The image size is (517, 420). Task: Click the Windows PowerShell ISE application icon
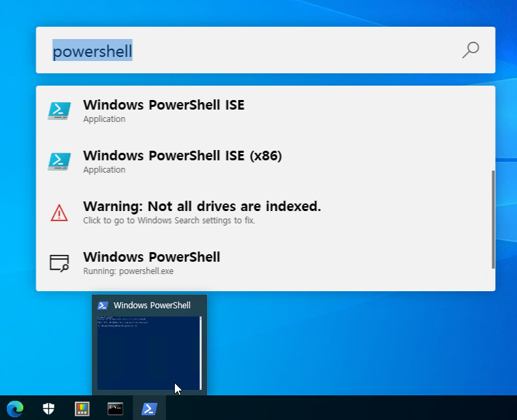[x=60, y=111]
